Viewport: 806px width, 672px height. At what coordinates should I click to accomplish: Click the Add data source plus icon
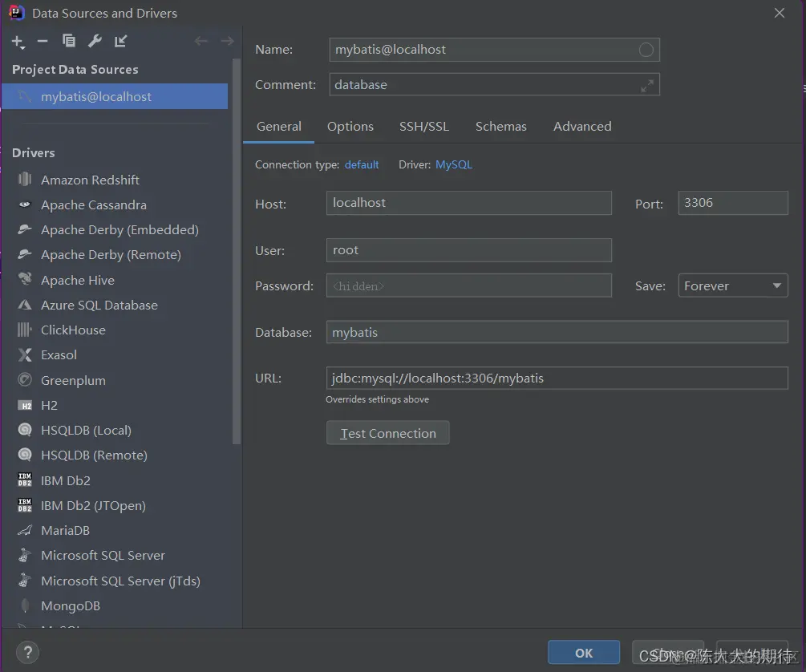[x=18, y=42]
